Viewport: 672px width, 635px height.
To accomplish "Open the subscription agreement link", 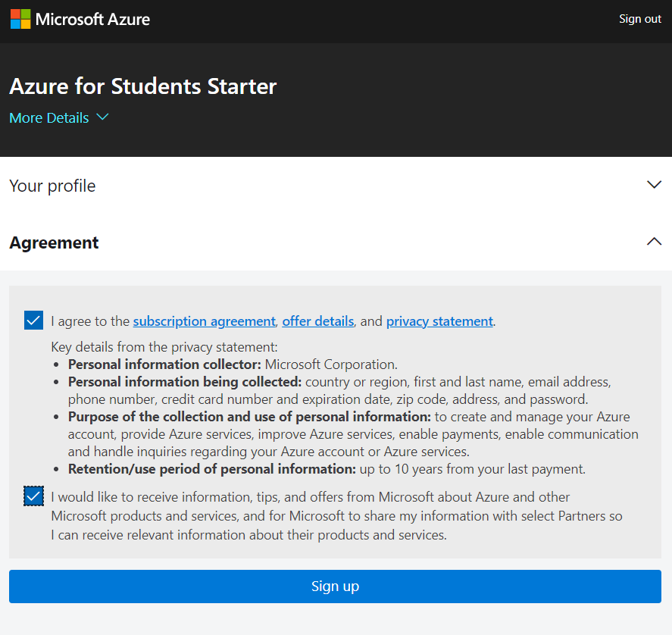I will [204, 321].
